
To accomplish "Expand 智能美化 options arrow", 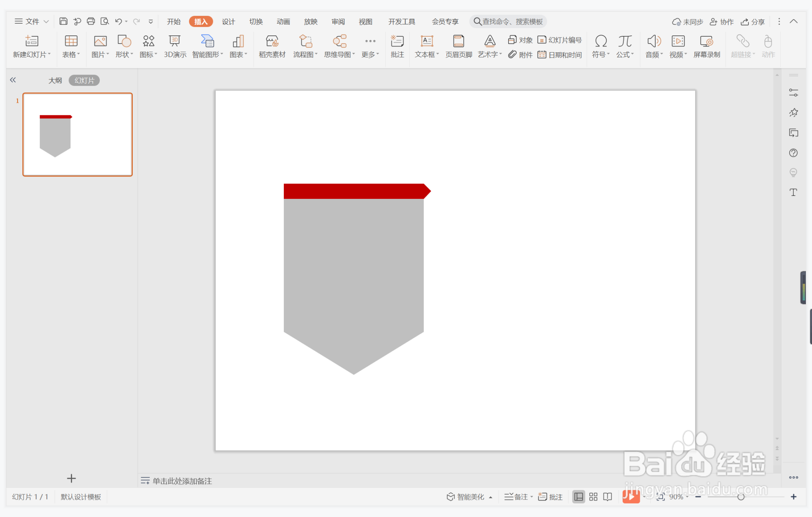I will pyautogui.click(x=491, y=497).
